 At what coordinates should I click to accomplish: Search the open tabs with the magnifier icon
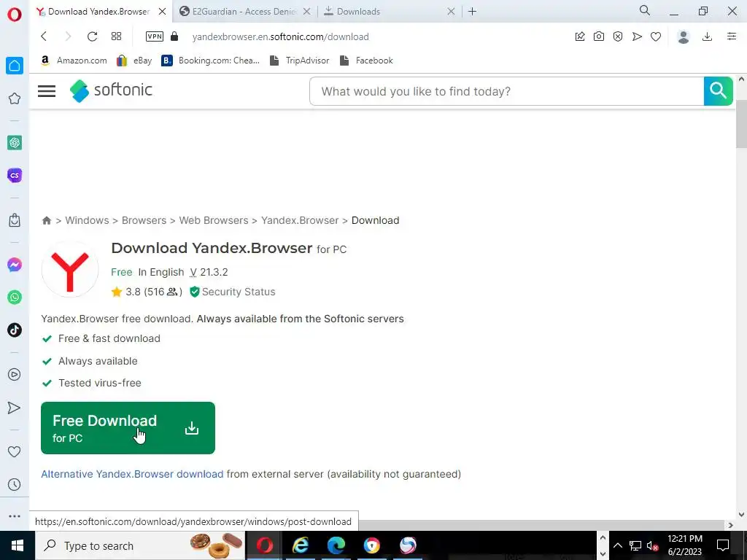[645, 10]
